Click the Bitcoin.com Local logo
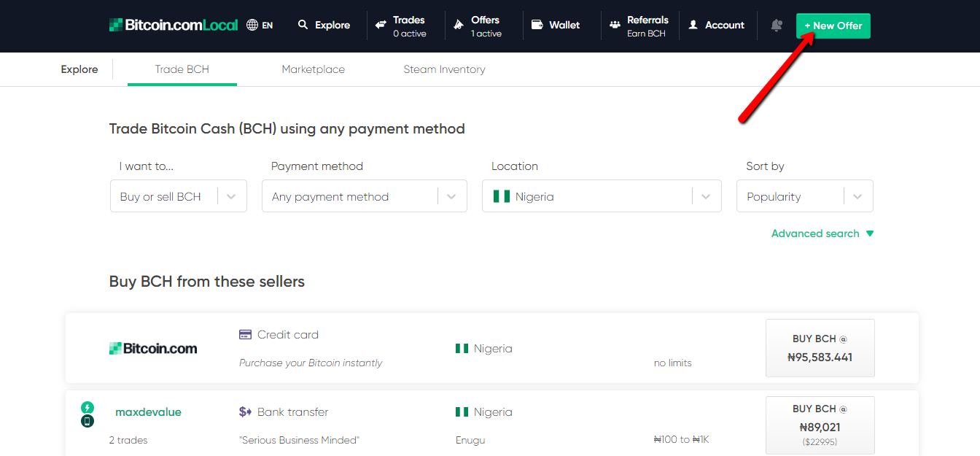The image size is (980, 456). [x=174, y=25]
